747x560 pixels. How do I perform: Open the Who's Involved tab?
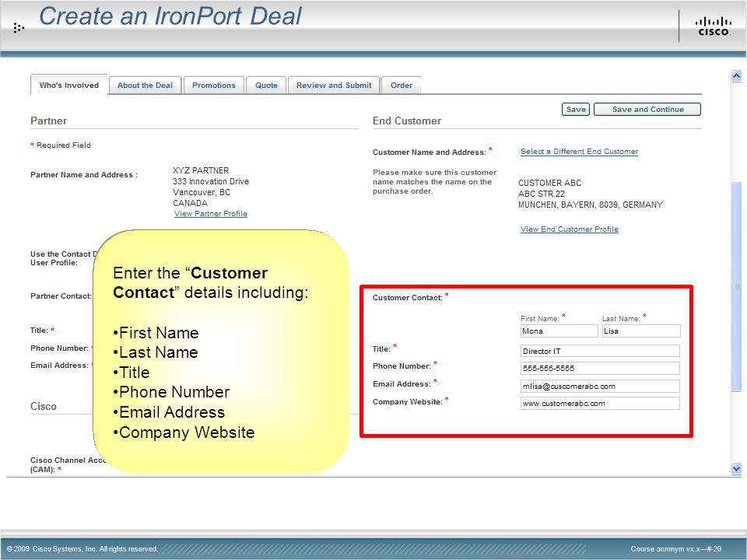point(69,86)
